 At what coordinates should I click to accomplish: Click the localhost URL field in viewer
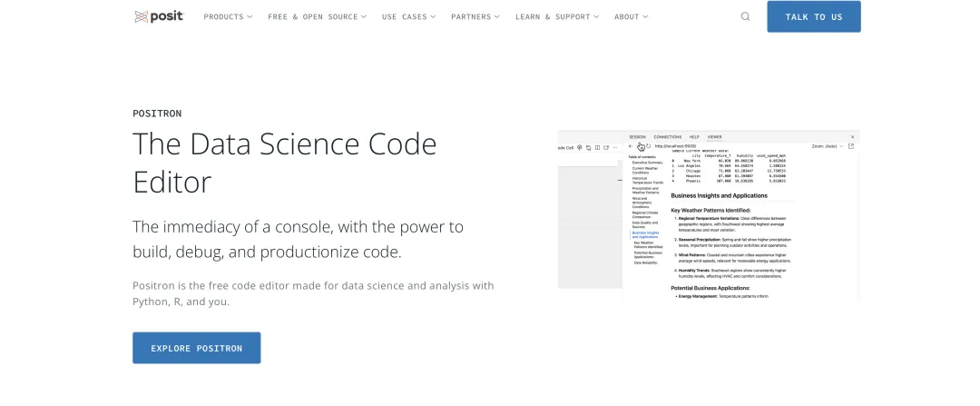676,146
